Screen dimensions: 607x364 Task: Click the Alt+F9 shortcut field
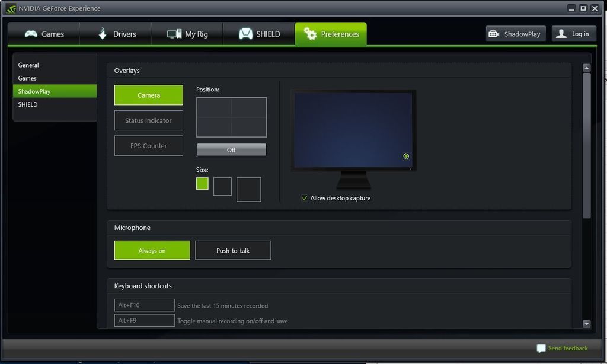(x=145, y=320)
